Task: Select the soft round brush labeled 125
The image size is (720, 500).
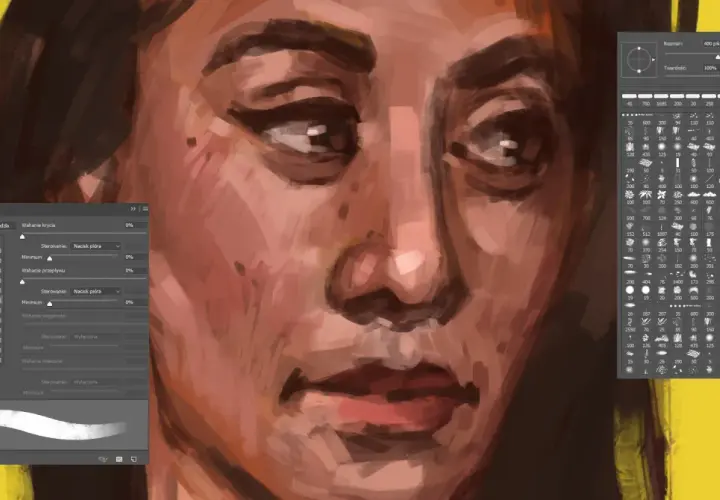Action: point(662,149)
